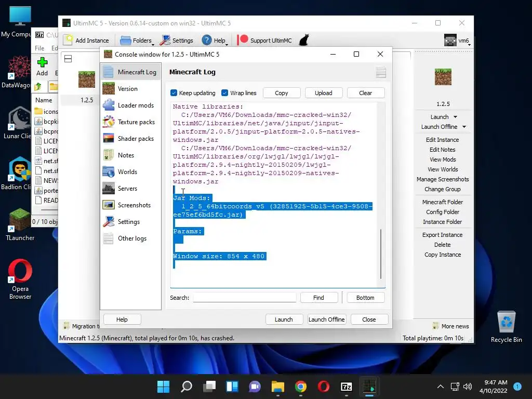
Task: Open the Minecraft Log page
Action: (x=130, y=72)
